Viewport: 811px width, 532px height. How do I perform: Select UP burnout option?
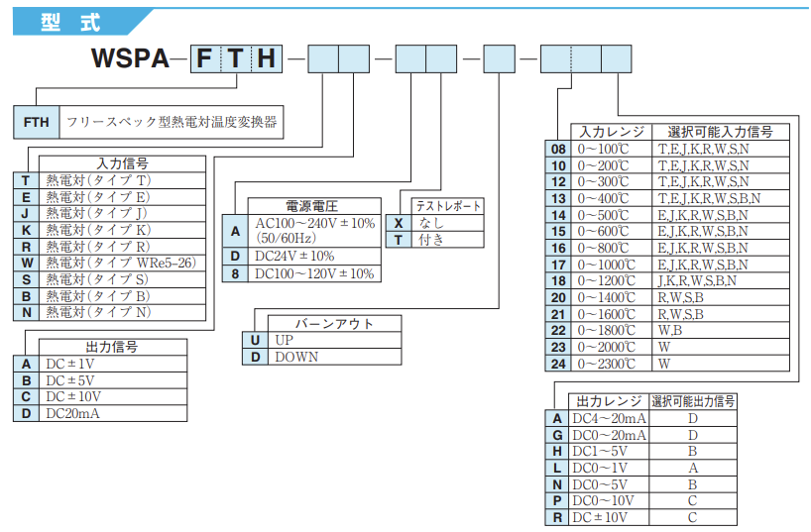322,340
